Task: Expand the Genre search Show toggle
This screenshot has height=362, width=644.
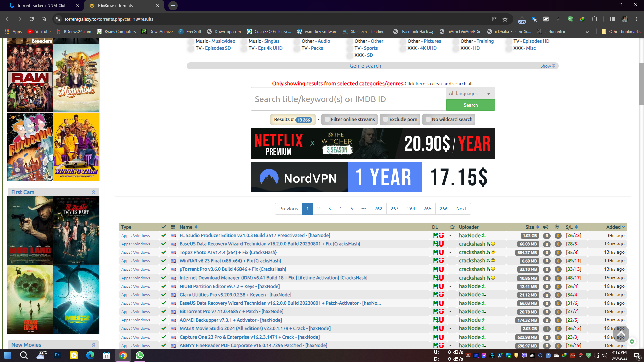Action: click(x=548, y=66)
